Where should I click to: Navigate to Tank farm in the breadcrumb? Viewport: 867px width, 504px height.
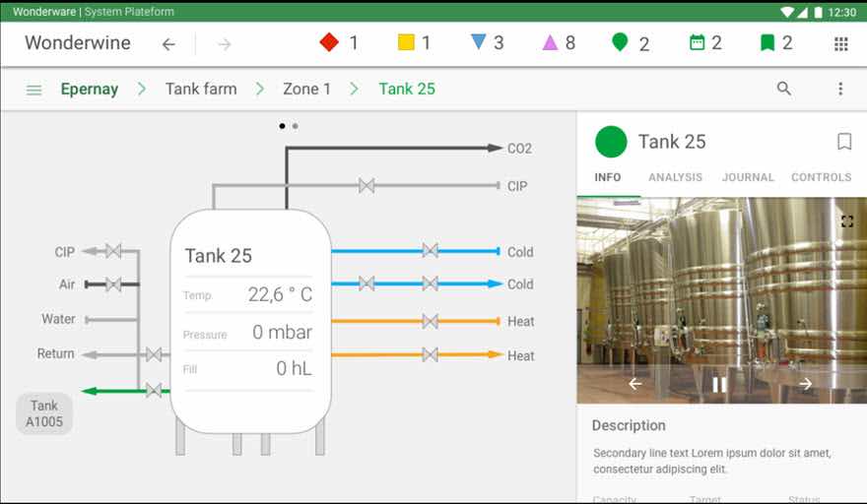coord(201,89)
